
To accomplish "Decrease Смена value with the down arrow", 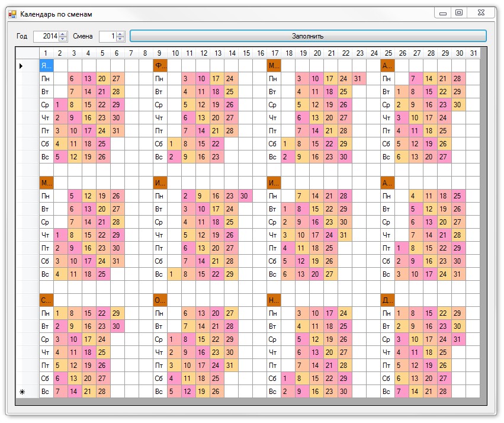I will (120, 39).
